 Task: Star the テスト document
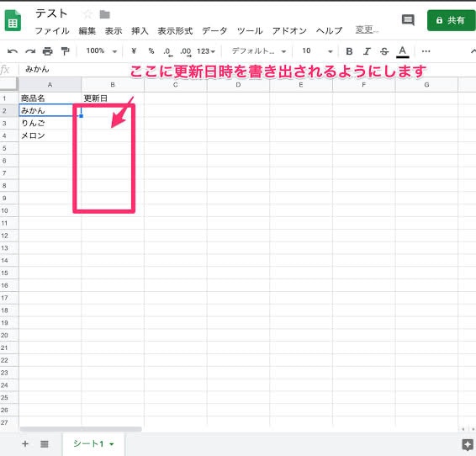(87, 14)
